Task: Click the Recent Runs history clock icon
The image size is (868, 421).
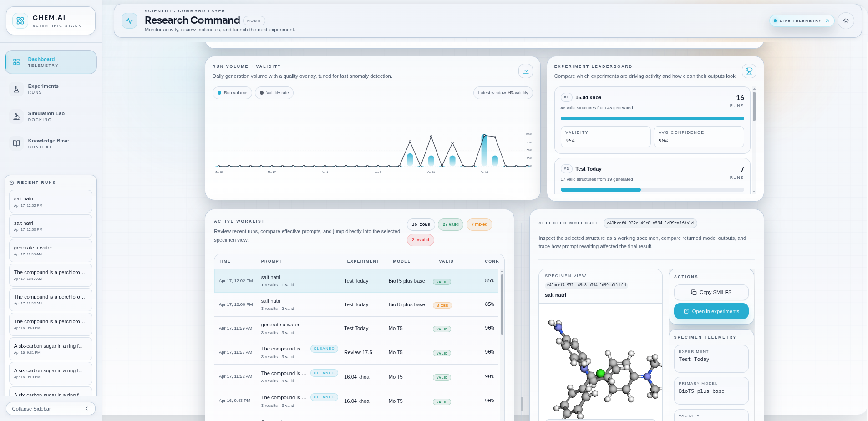Action: [12, 183]
